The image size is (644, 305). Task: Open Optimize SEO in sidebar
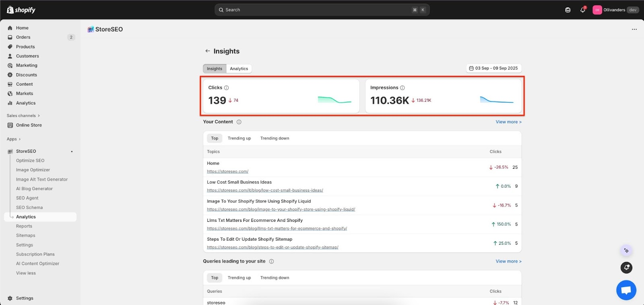[x=30, y=161]
